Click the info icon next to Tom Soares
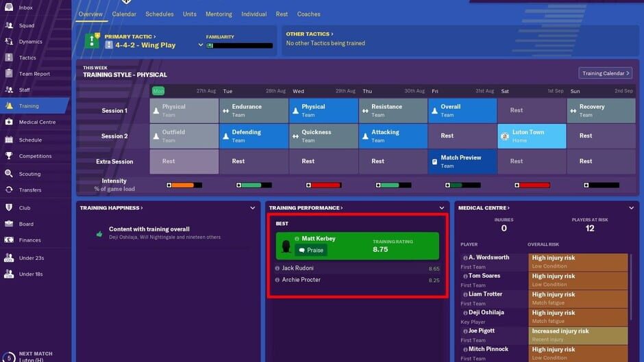 coord(465,276)
